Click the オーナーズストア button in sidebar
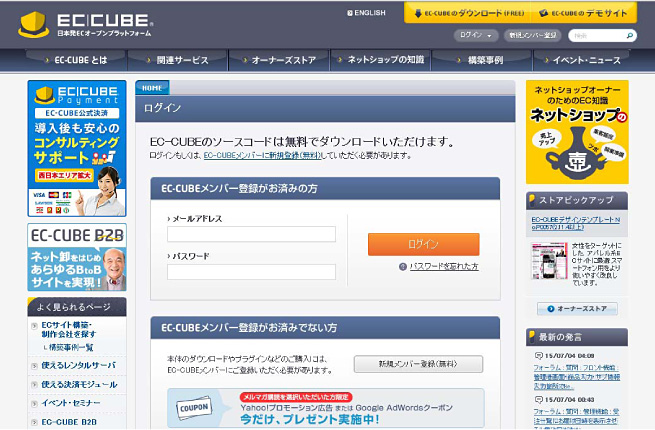The height and width of the screenshot is (430, 655). coord(577,309)
